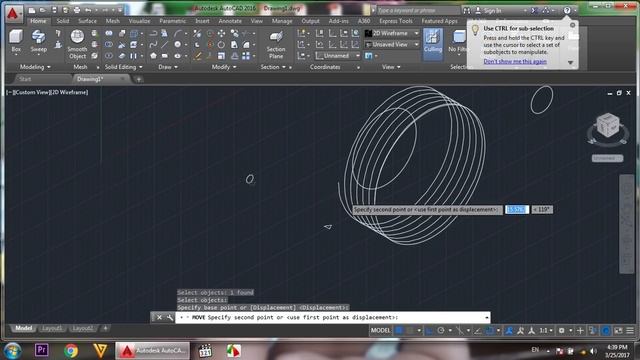Click Don't show me this again link
Image resolution: width=640 pixels, height=360 pixels.
pyautogui.click(x=515, y=61)
